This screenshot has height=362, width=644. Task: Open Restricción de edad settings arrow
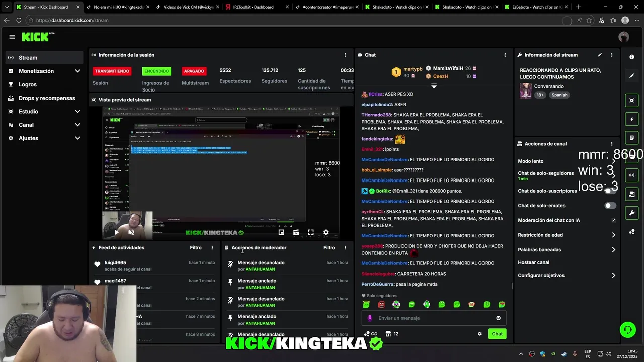pyautogui.click(x=613, y=235)
